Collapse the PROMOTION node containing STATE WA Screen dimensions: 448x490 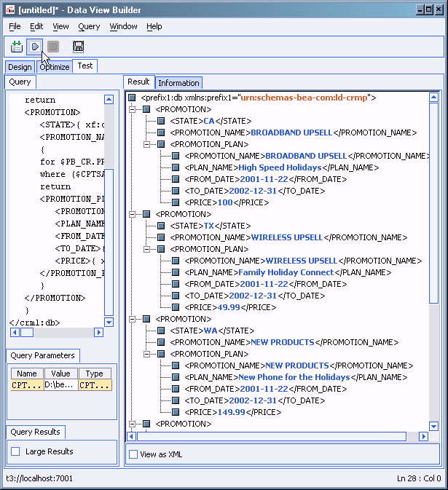pyautogui.click(x=132, y=319)
